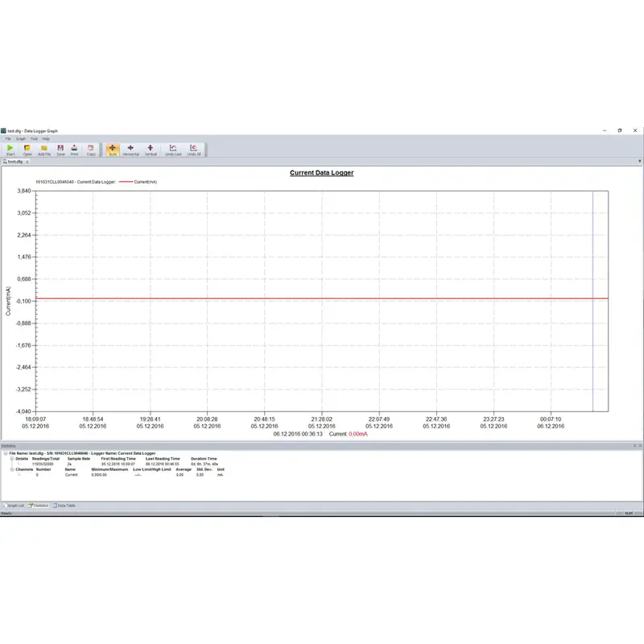Print the graph with the Print icon
644x644 pixels.
click(x=74, y=149)
